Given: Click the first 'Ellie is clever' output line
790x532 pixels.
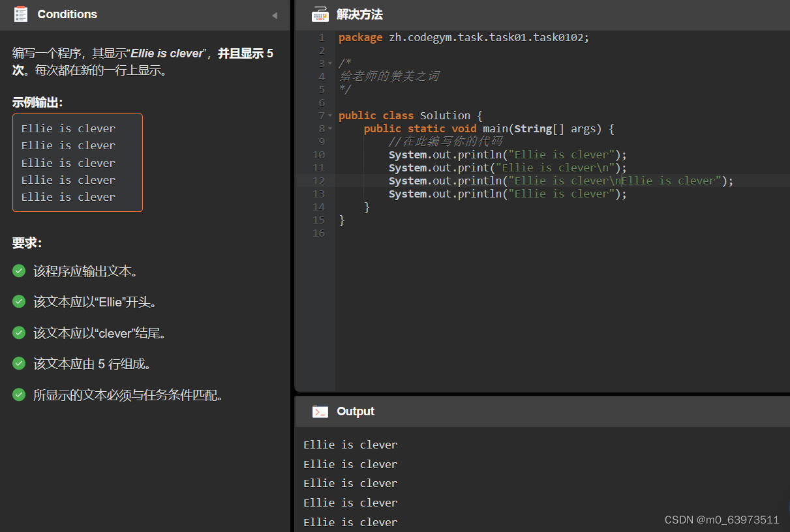Looking at the screenshot, I should (x=350, y=445).
